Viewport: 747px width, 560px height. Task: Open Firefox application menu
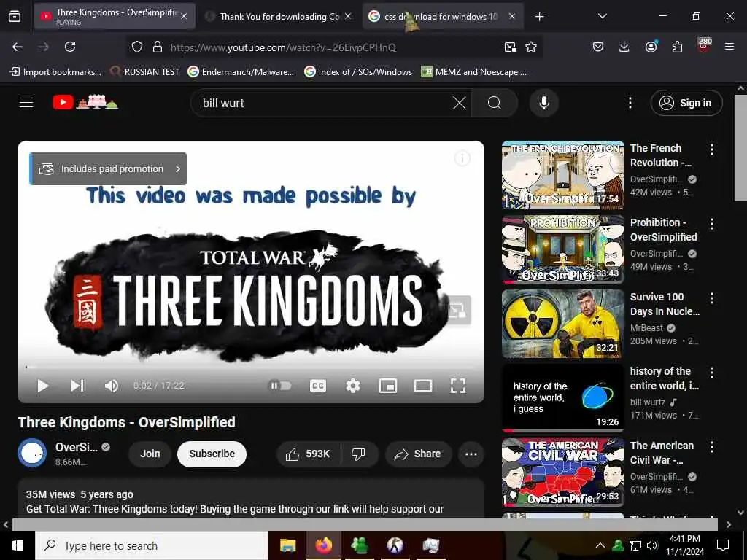click(x=729, y=47)
